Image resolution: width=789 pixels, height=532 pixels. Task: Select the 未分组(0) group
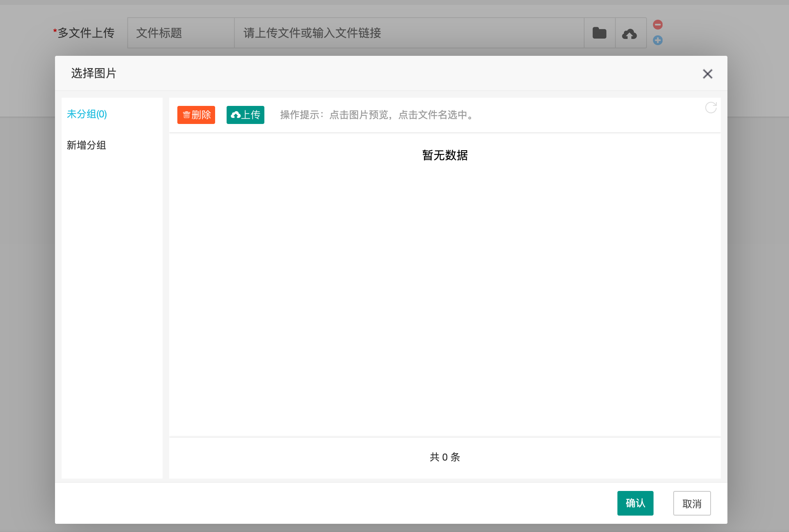(87, 114)
